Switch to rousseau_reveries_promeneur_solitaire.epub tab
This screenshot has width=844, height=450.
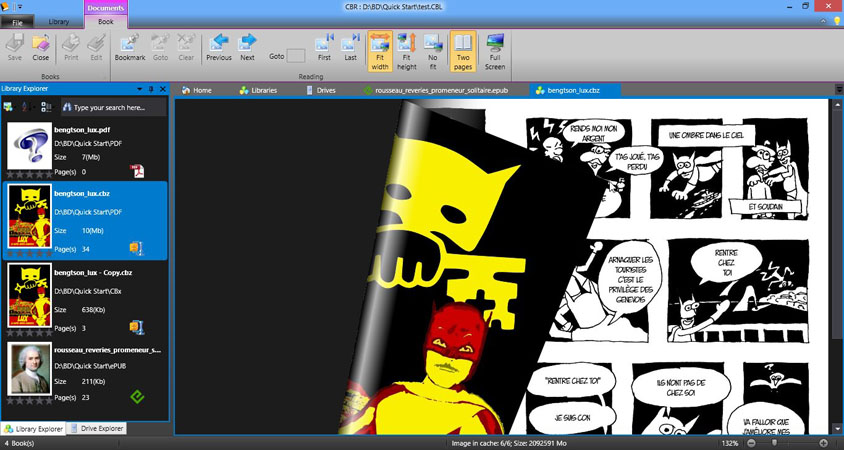(436, 90)
